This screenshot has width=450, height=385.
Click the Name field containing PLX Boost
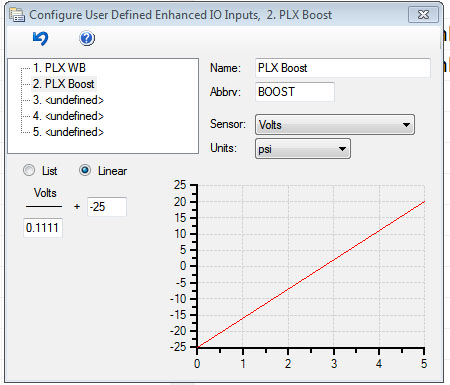click(x=343, y=68)
